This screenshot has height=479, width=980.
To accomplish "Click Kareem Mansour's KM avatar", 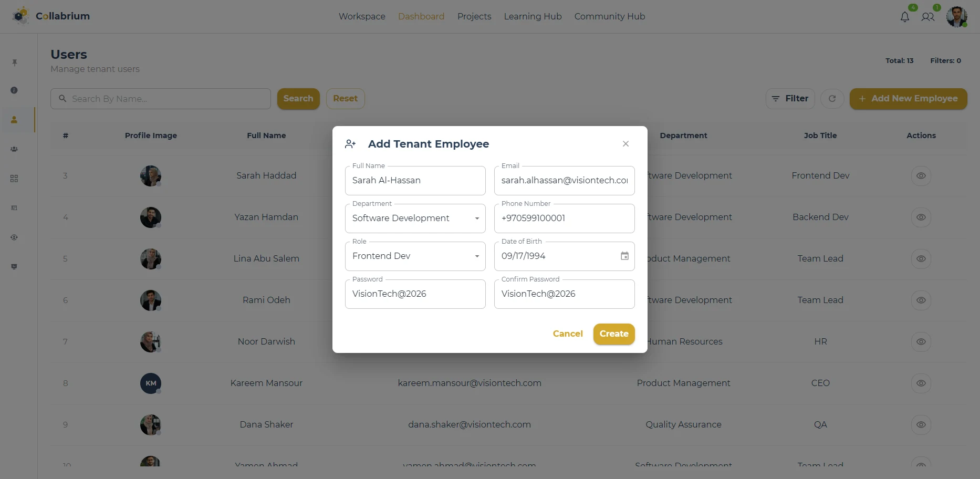I will click(x=151, y=383).
